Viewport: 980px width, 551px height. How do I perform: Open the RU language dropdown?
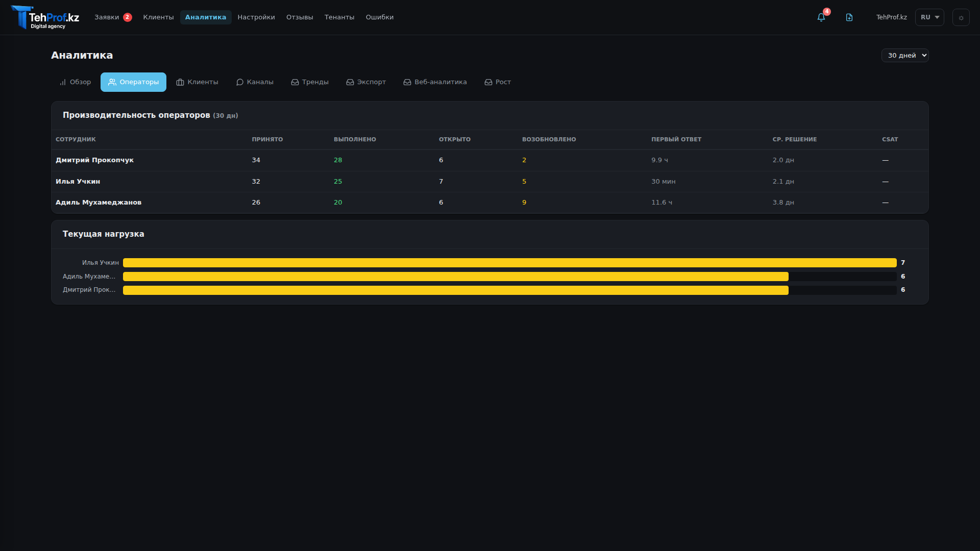pos(929,17)
